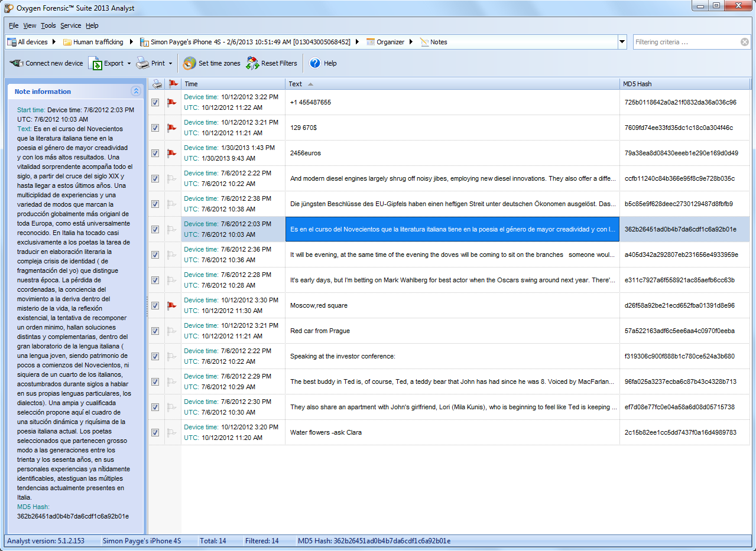Viewport: 756px width, 551px height.
Task: Click the Organizer breadcrumb icon
Action: (371, 42)
